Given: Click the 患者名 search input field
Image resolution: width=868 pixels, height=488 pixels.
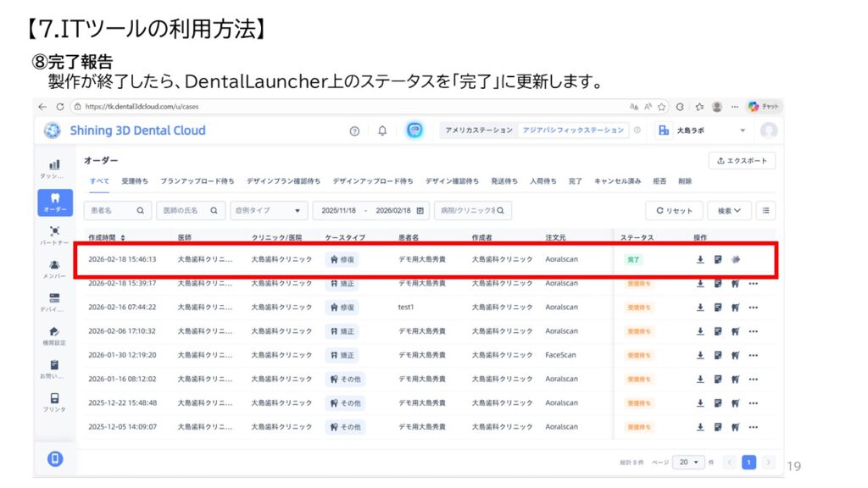Looking at the screenshot, I should pos(112,210).
